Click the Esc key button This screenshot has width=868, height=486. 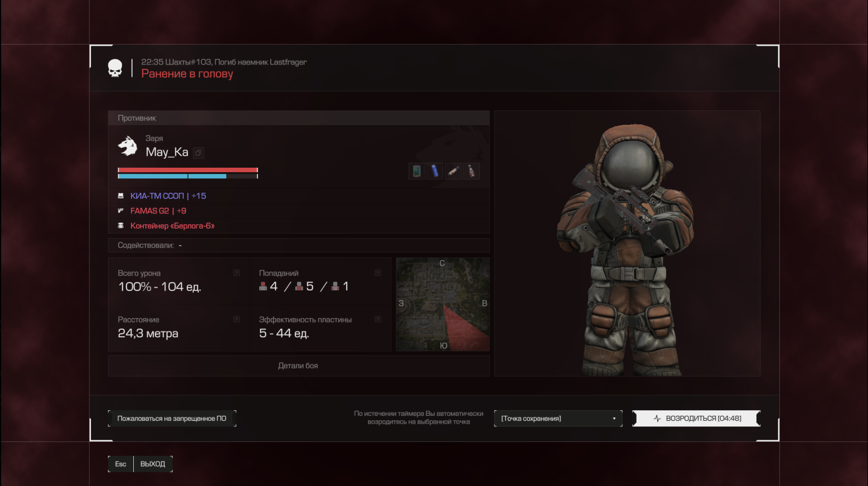[x=120, y=464]
